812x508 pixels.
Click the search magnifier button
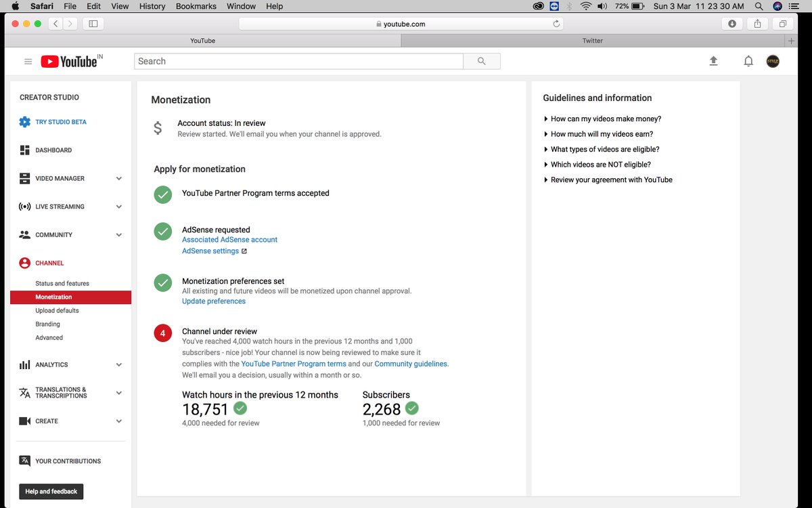(482, 61)
